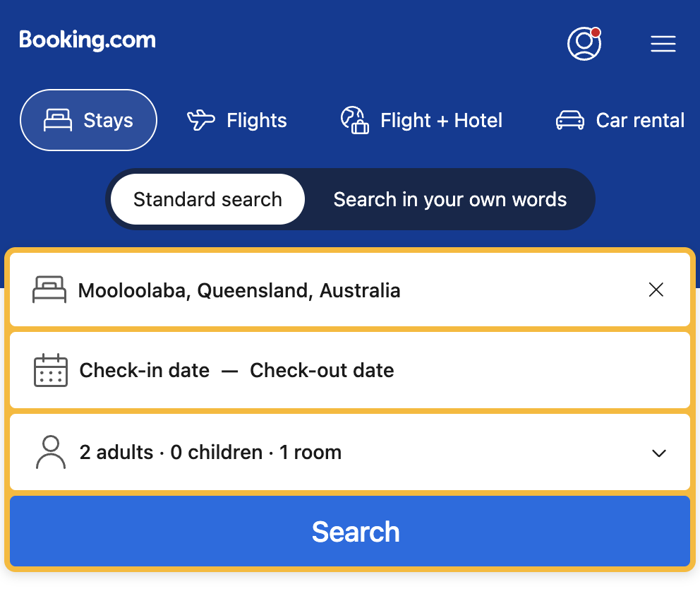Click the globe and luggage Flight + Hotel icon

coord(354,120)
